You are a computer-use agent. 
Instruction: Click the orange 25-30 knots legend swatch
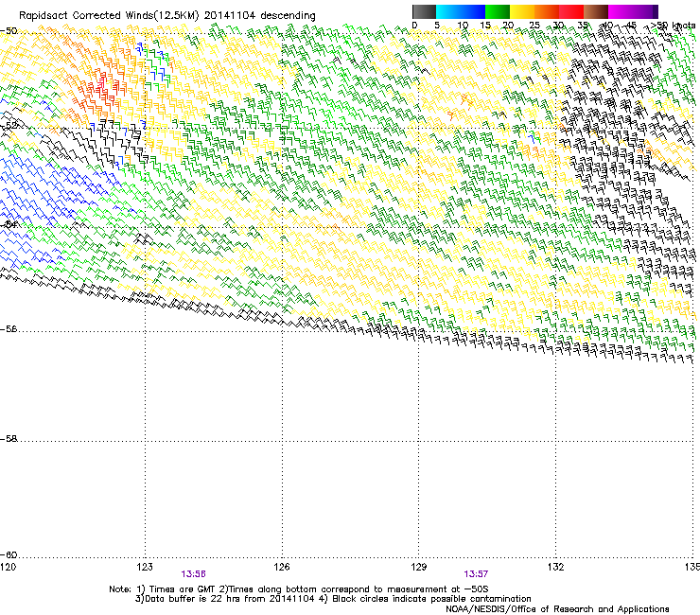[547, 11]
